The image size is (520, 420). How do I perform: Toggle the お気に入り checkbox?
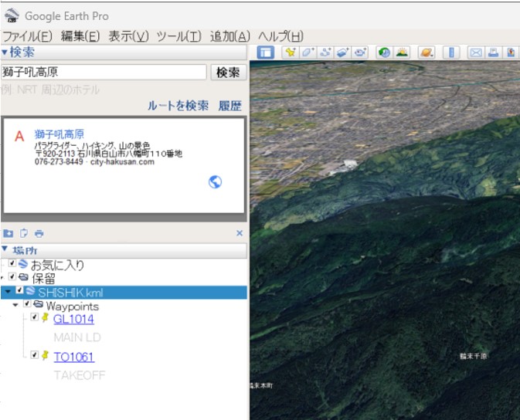(12, 264)
